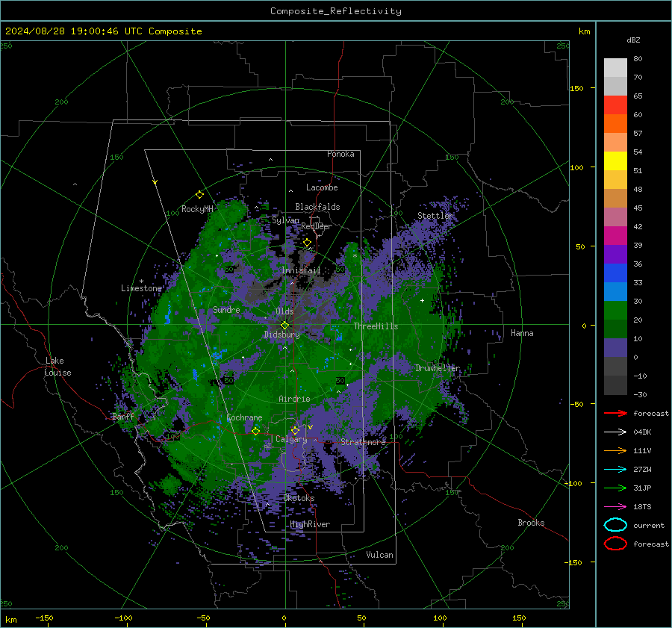
Task: Click the cyan current ellipse icon
Action: click(615, 525)
